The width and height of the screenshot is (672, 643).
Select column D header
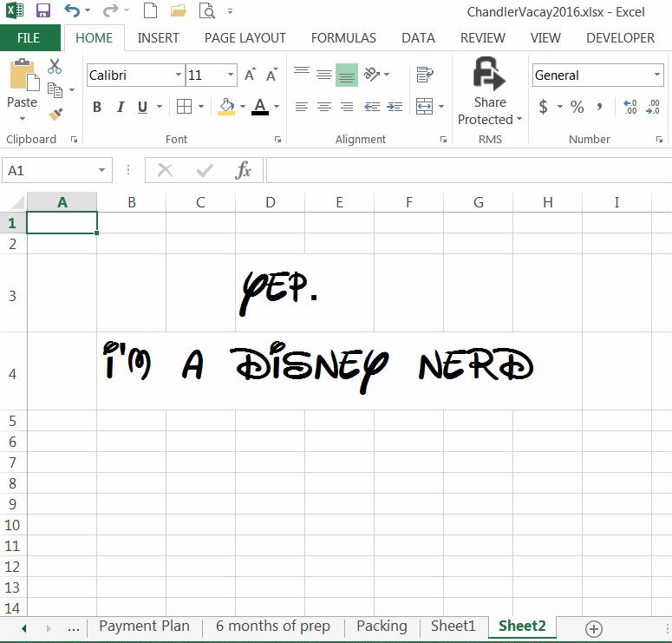(270, 202)
